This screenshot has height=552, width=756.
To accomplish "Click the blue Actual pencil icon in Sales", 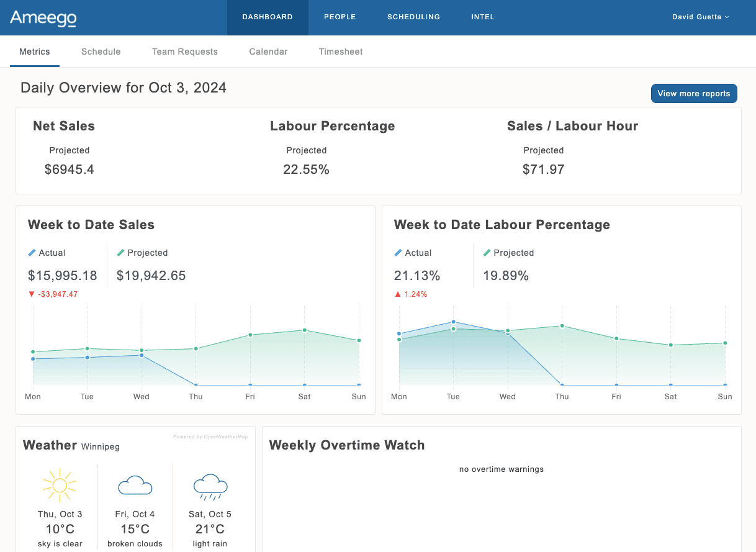I will click(x=32, y=253).
